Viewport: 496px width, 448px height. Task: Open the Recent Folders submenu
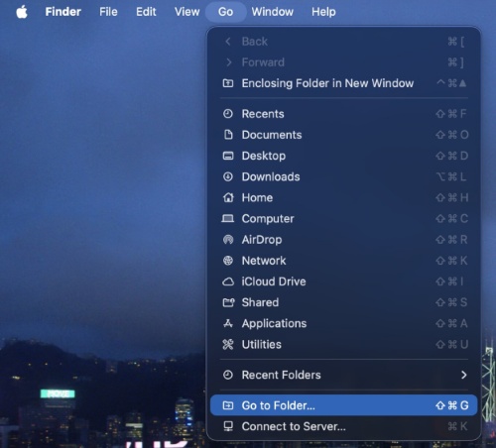point(344,375)
